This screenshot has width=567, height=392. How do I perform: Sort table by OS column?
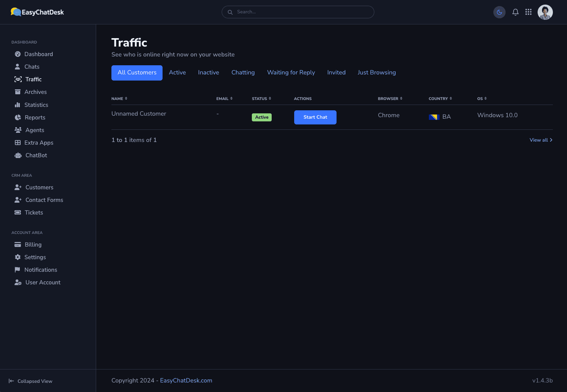click(x=482, y=98)
